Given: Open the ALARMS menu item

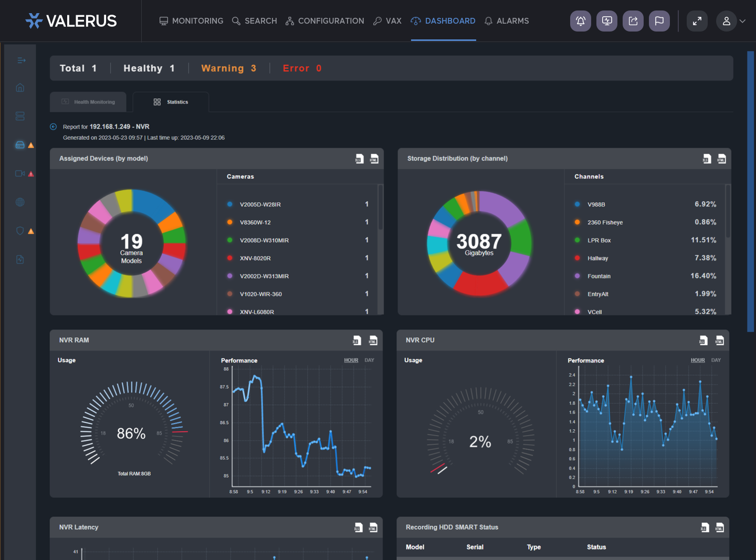Looking at the screenshot, I should 506,20.
